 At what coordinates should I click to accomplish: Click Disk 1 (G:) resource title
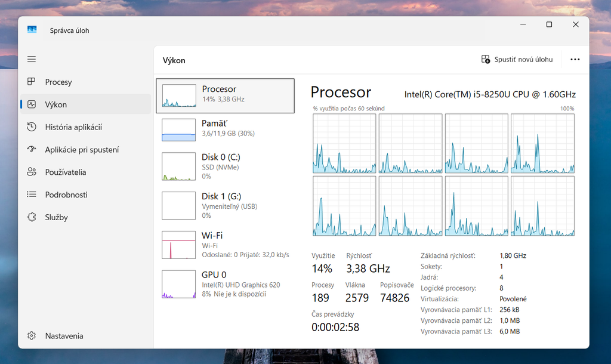[x=221, y=196]
